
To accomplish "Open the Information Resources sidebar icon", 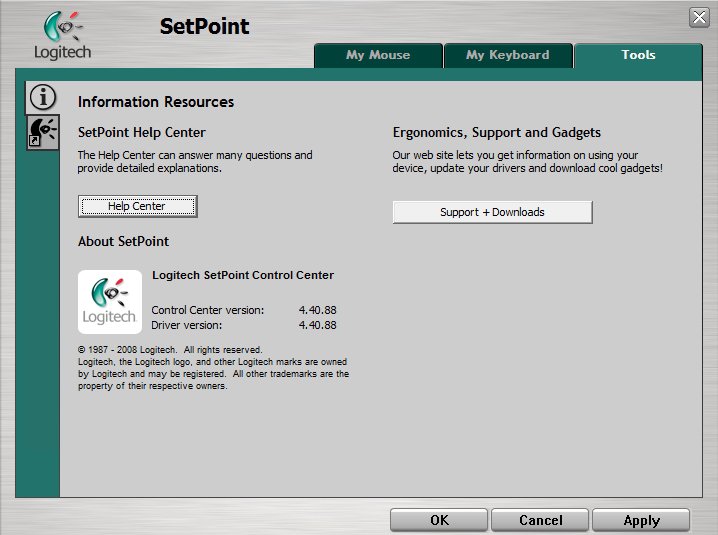I will [43, 97].
